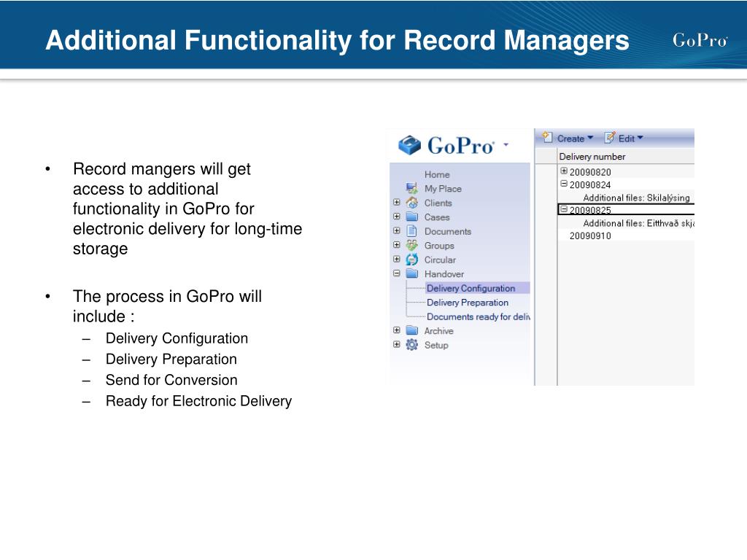Viewport: 747px width, 560px height.
Task: Select Documents in navigation tree
Action: [x=447, y=231]
